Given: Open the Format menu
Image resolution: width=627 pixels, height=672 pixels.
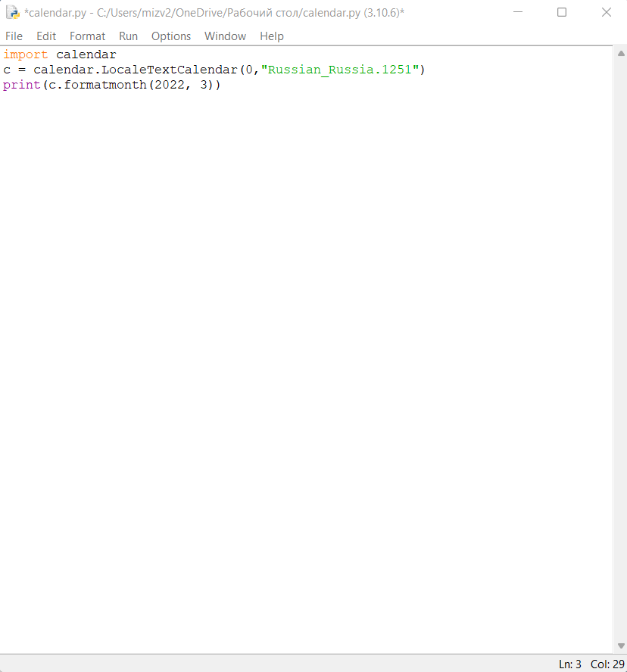Looking at the screenshot, I should click(x=87, y=36).
